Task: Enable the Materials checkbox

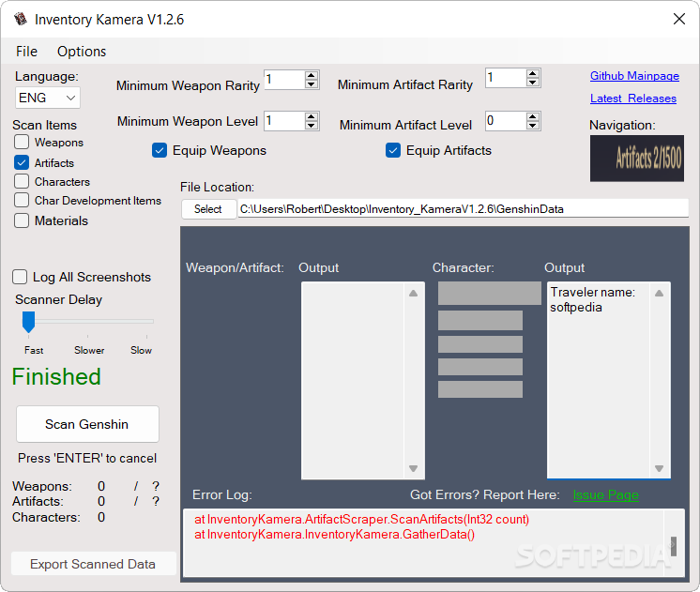Action: pos(22,220)
